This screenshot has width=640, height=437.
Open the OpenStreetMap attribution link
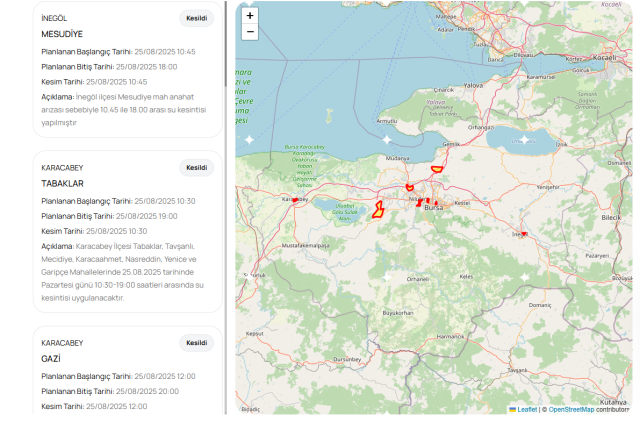coord(570,409)
